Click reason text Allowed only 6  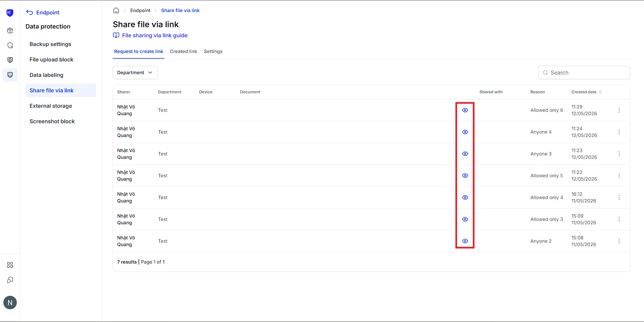[547, 110]
